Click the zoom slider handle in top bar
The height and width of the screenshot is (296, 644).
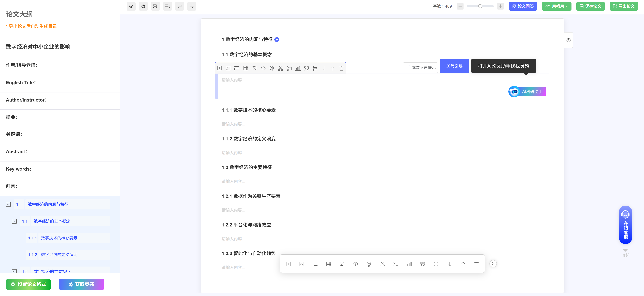click(x=480, y=6)
